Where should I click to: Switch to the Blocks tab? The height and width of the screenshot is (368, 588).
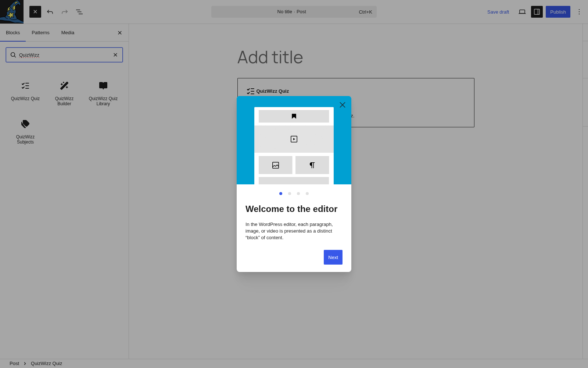[13, 33]
